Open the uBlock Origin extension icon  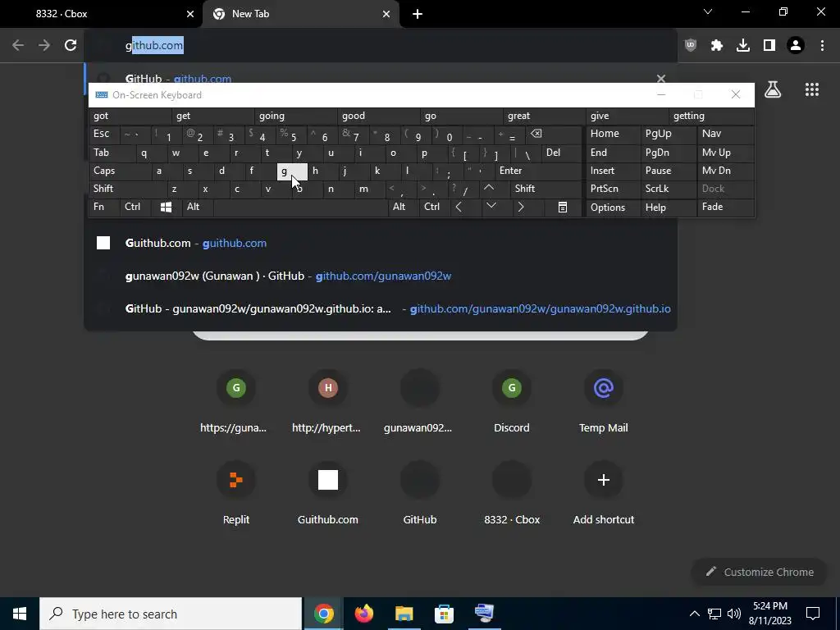pyautogui.click(x=691, y=45)
